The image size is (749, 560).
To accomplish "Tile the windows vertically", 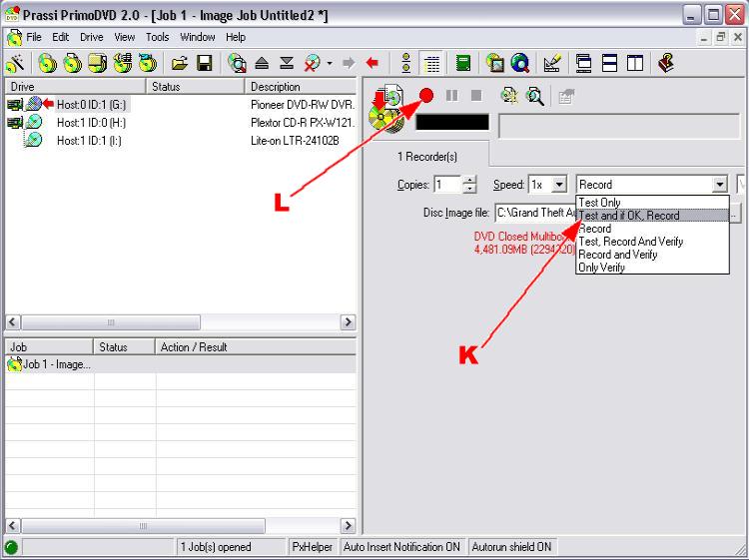I will [635, 63].
